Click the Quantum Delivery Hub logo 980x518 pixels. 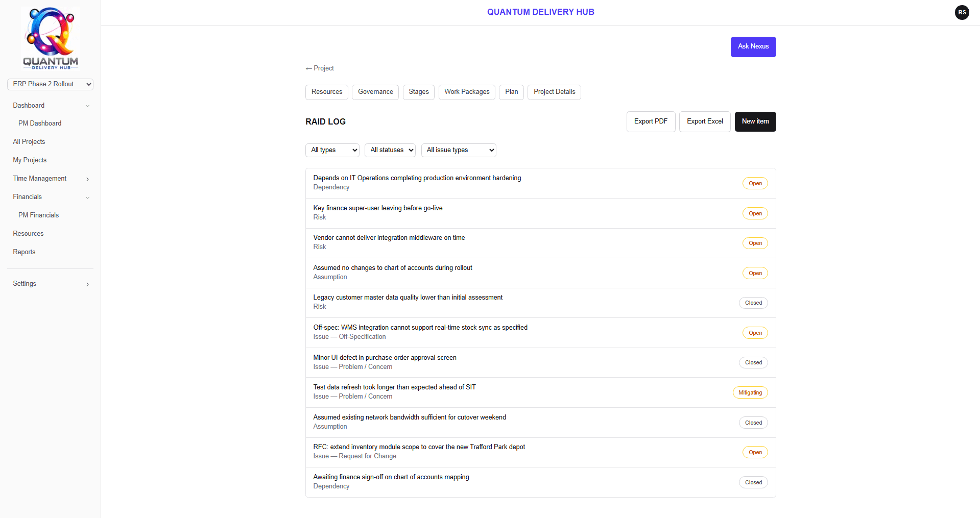[x=50, y=38]
